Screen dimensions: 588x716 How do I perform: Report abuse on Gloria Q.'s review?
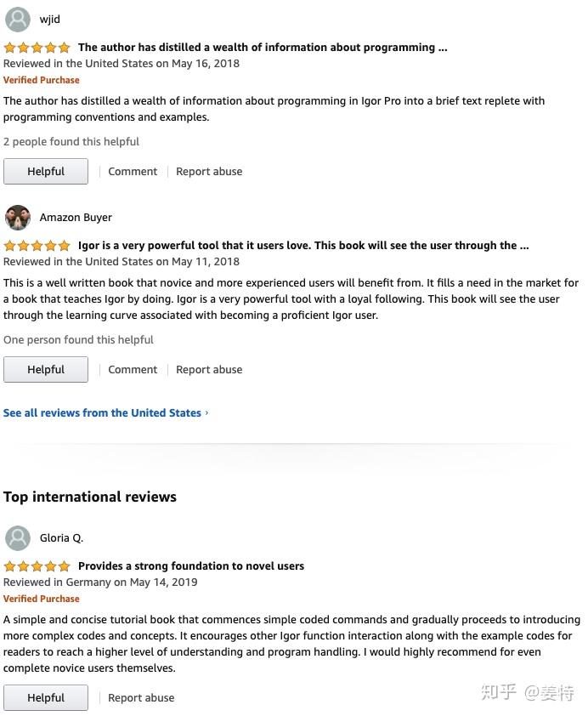(141, 698)
